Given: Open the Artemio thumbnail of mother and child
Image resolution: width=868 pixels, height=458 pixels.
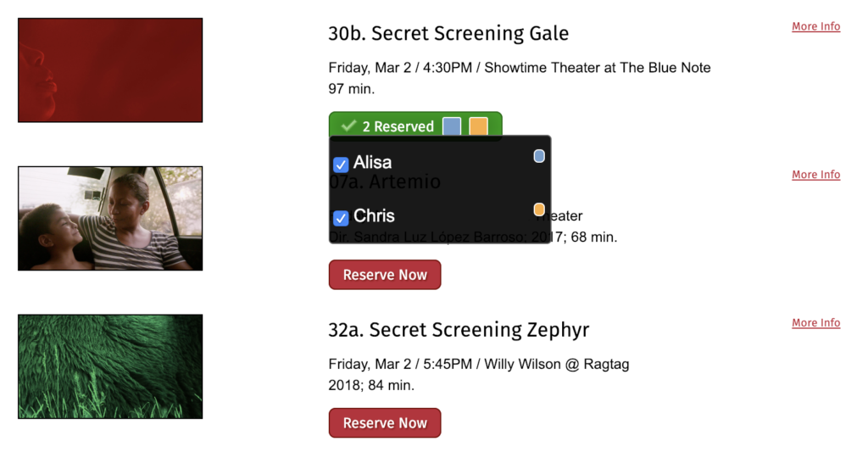Looking at the screenshot, I should tap(110, 218).
